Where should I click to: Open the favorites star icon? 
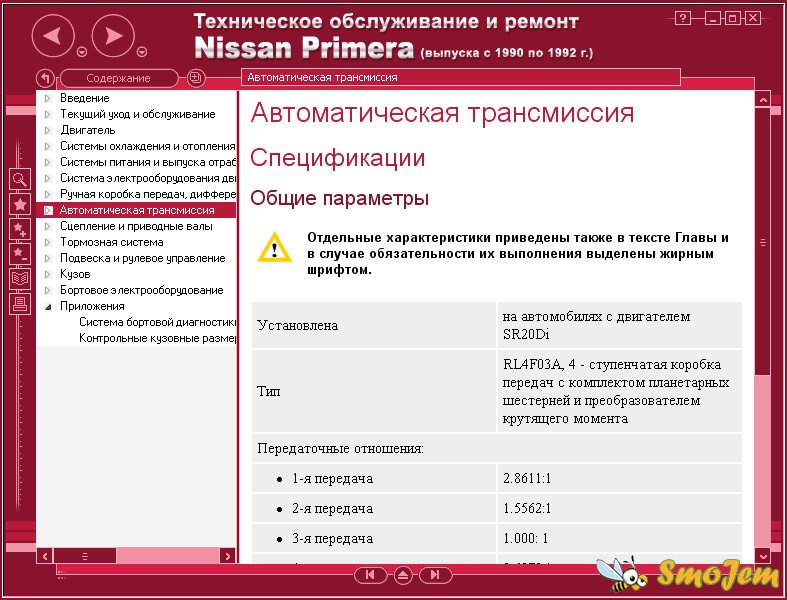tap(20, 204)
